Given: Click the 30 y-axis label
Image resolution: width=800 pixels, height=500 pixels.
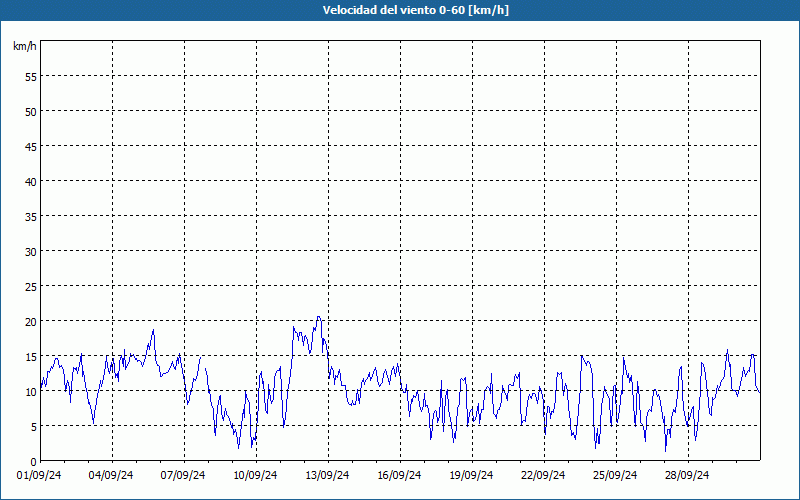Looking at the screenshot, I should [31, 252].
